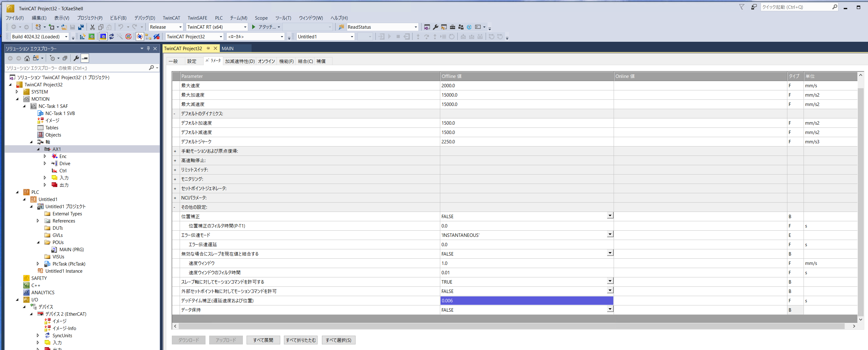Toggle preview selected items button in Solution Explorer
The height and width of the screenshot is (350, 868).
(85, 58)
